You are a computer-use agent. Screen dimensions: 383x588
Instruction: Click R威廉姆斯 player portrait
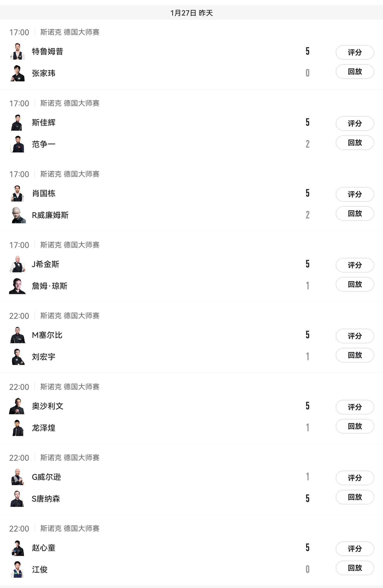pos(17,215)
